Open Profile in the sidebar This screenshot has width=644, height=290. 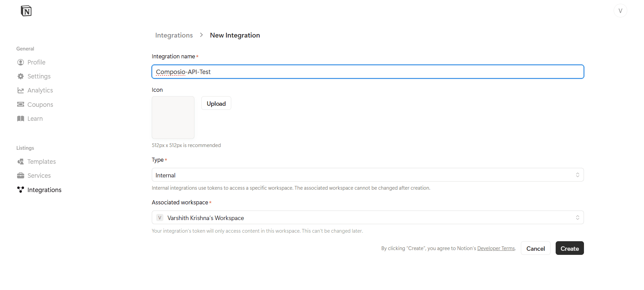[36, 62]
